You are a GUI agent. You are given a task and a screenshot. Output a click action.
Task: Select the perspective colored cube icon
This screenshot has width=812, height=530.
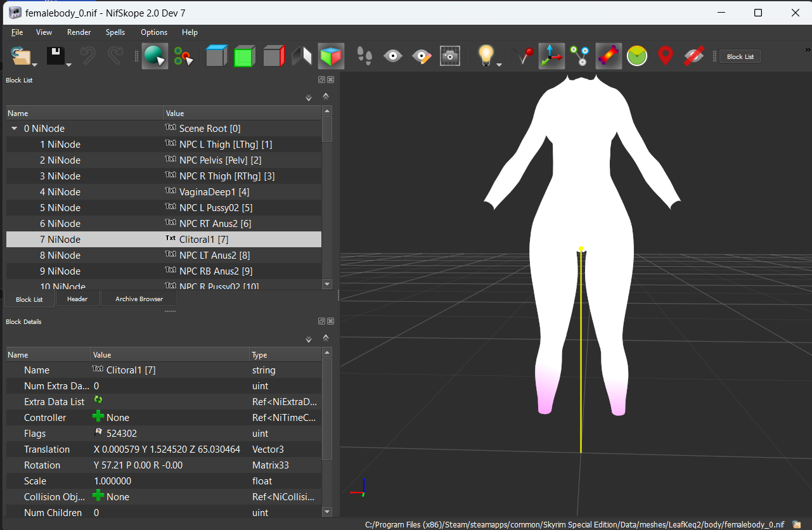331,56
